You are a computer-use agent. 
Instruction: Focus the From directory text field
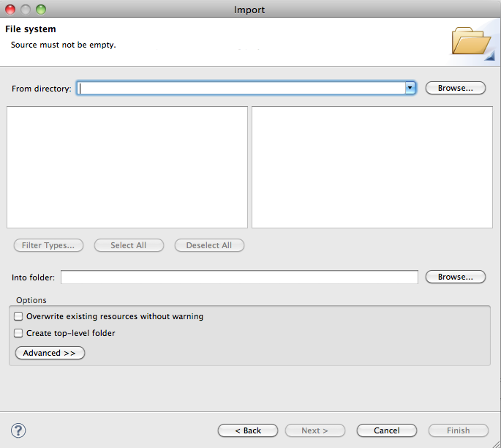[241, 88]
